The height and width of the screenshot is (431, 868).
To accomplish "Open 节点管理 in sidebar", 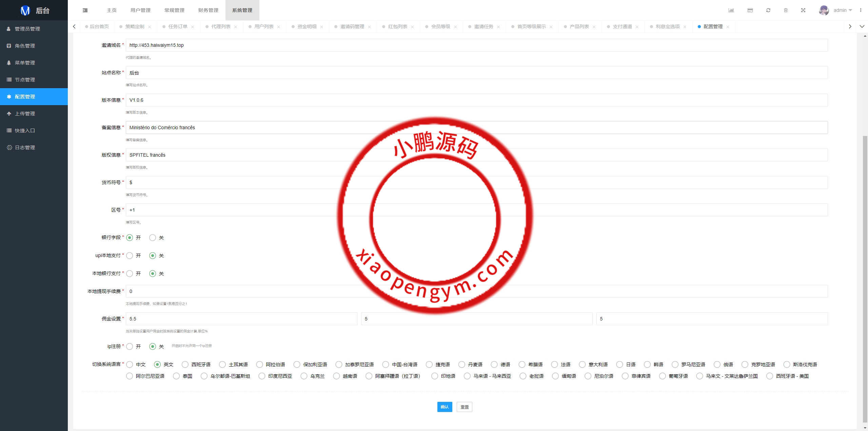I will (34, 80).
